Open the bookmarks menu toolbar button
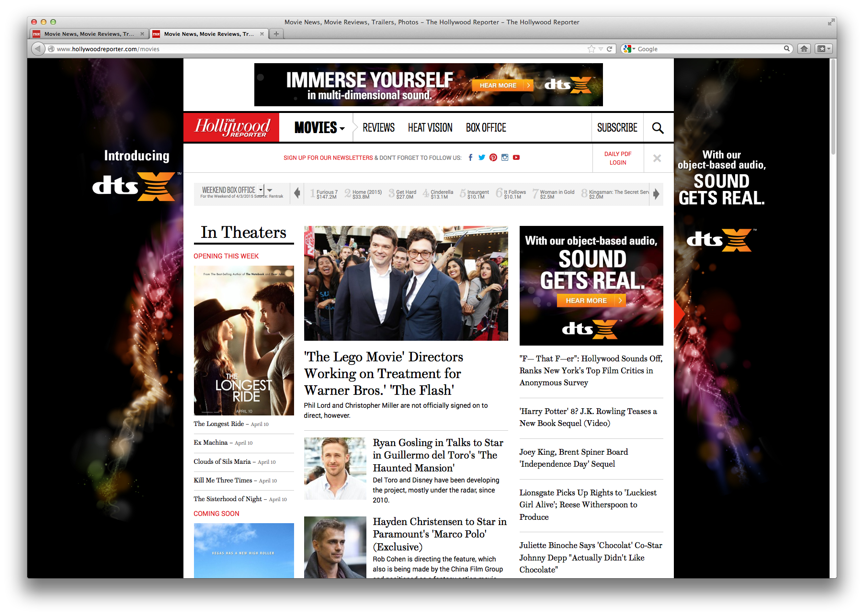Screen dimensions: 864x616 [824, 49]
